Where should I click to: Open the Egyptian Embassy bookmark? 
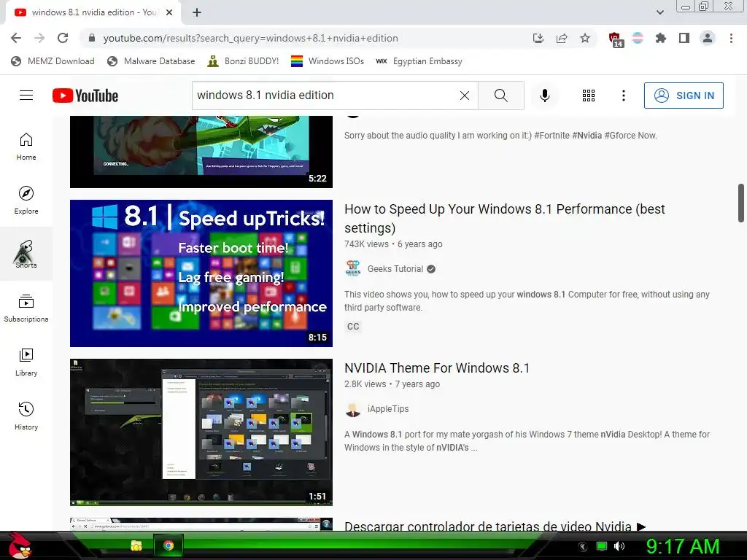(419, 61)
